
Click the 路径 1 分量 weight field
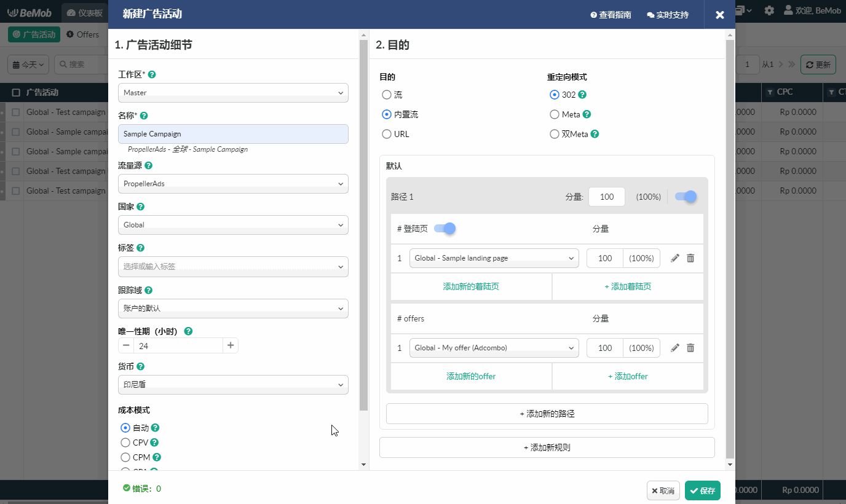pos(607,197)
